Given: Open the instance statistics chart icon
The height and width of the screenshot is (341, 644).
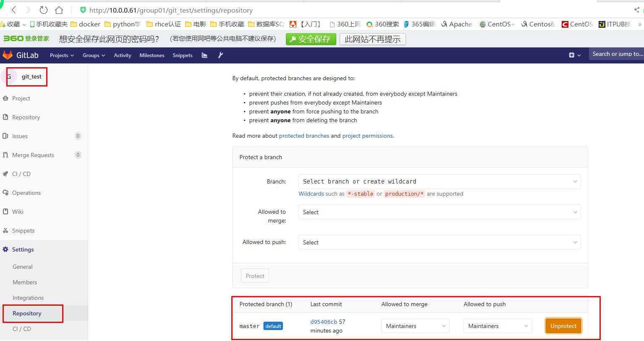Looking at the screenshot, I should click(x=204, y=55).
